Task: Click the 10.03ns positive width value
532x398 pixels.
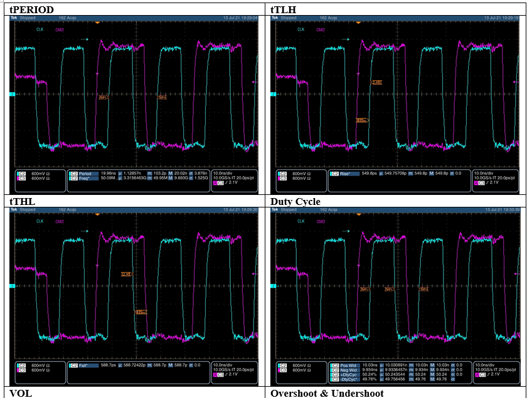Action: coord(370,365)
